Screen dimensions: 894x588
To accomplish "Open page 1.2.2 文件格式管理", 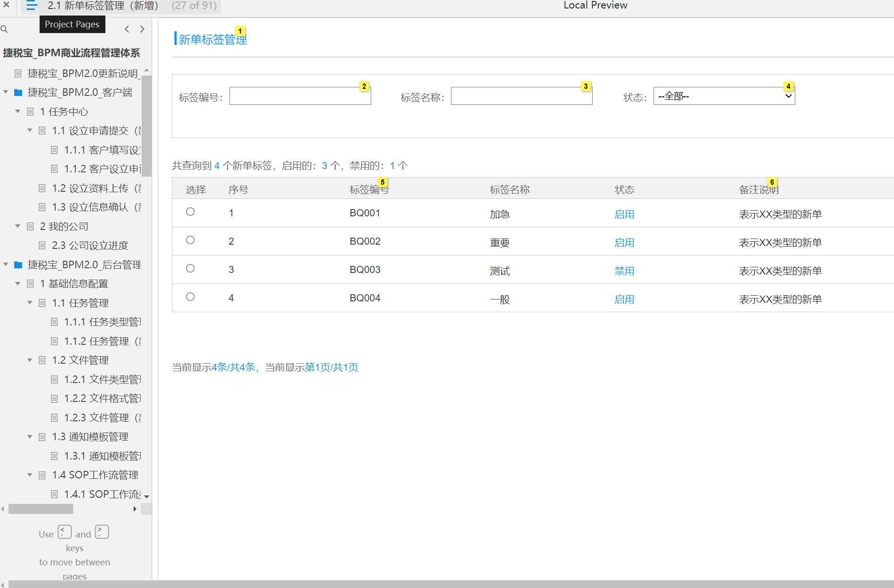I will [x=102, y=399].
